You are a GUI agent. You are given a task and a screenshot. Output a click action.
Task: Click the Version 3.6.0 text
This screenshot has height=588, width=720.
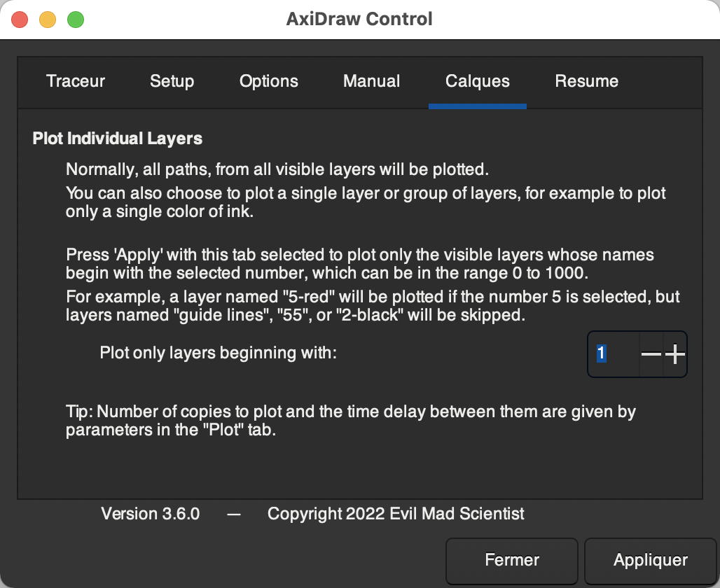[150, 514]
